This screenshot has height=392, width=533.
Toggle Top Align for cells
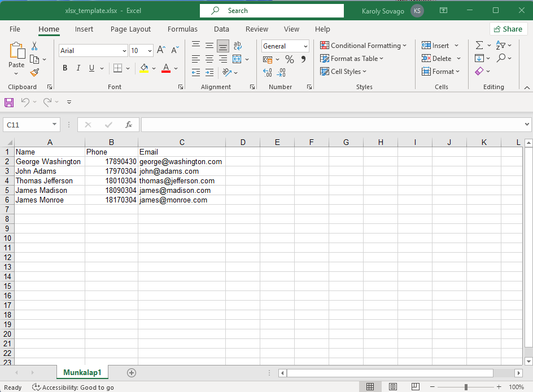click(196, 45)
